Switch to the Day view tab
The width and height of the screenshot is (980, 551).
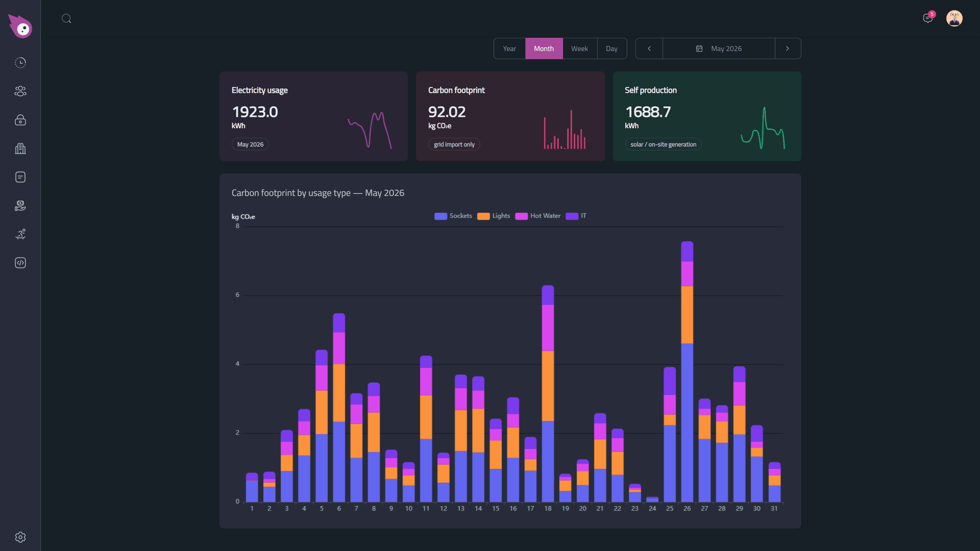pos(612,49)
